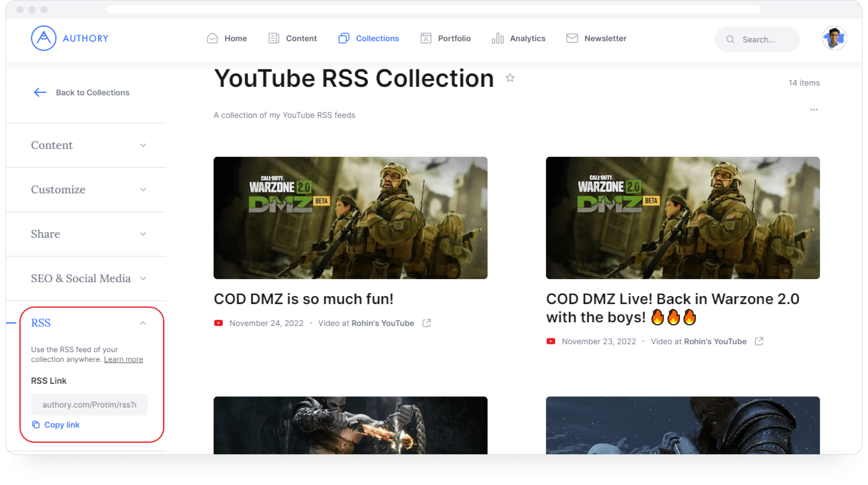Click Learn more about RSS feeds
Viewport: 868px width, 485px height.
point(123,359)
